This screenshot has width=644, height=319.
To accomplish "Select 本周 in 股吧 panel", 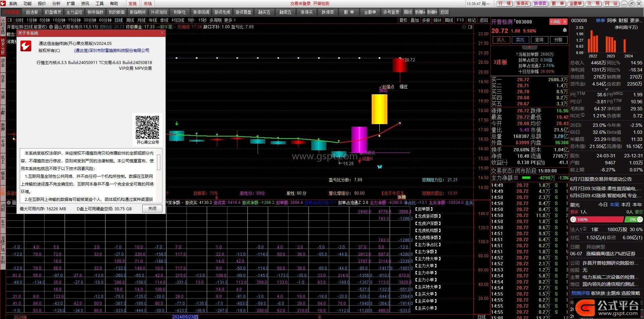I will coord(614,205).
